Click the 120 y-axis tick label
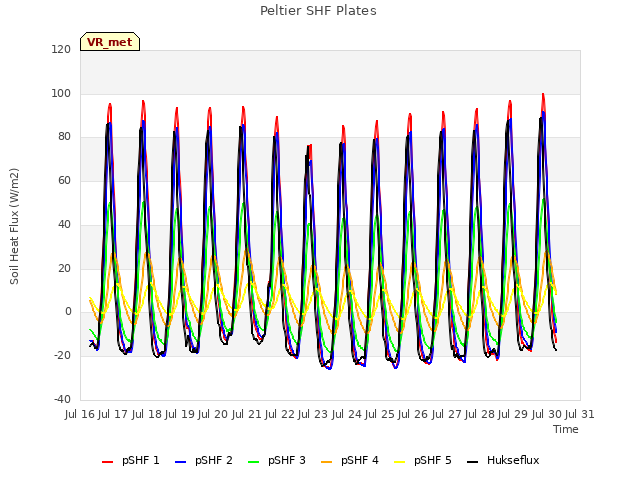 click(61, 49)
